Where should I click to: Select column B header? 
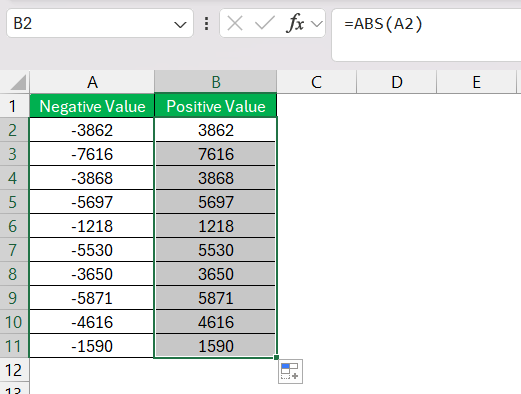pos(216,82)
